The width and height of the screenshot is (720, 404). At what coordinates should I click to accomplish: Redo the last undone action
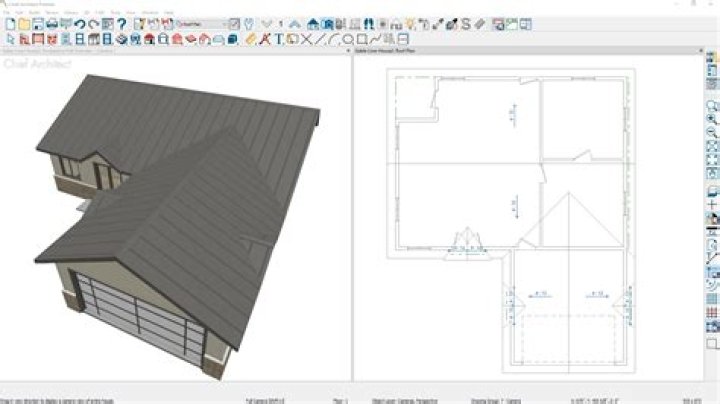click(93, 24)
